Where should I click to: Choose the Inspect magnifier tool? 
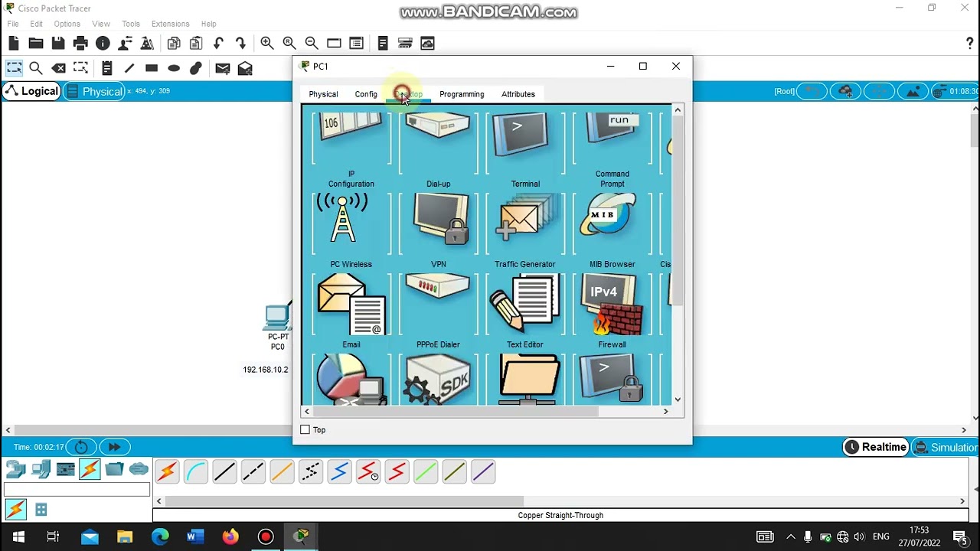[36, 68]
